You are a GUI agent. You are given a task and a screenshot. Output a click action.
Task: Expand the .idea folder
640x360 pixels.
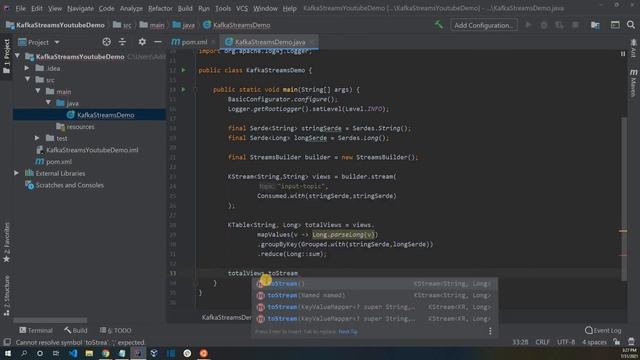[x=27, y=68]
